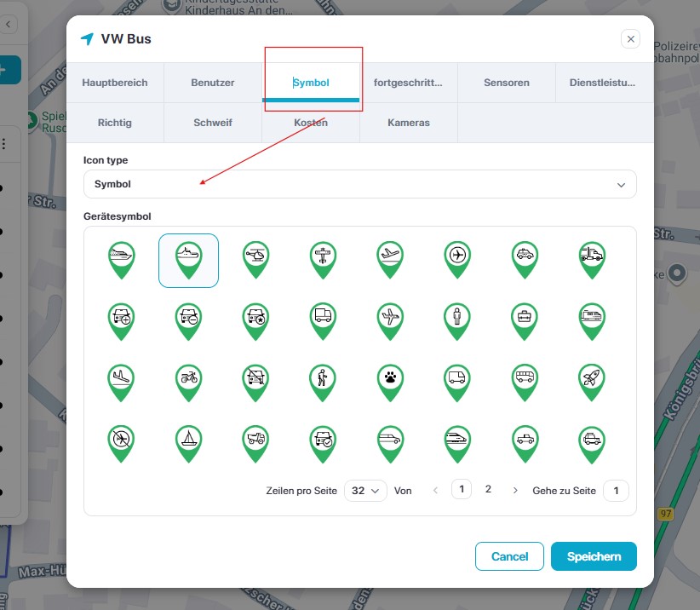Switch to the Sensoren tab
The width and height of the screenshot is (700, 610).
click(507, 83)
